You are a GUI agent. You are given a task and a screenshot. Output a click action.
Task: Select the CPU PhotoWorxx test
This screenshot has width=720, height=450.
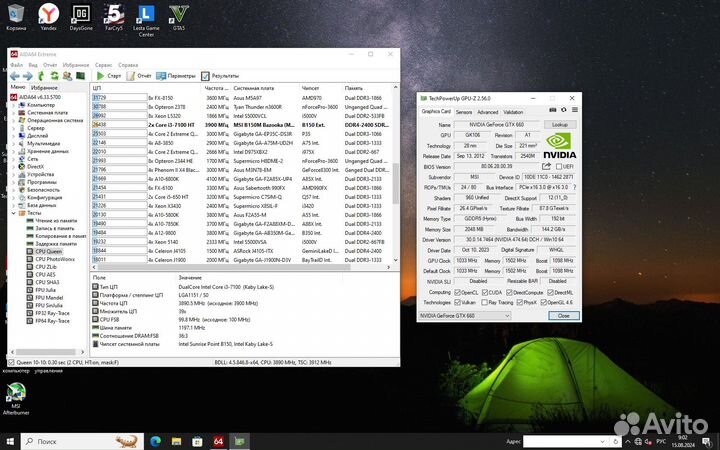pos(55,259)
